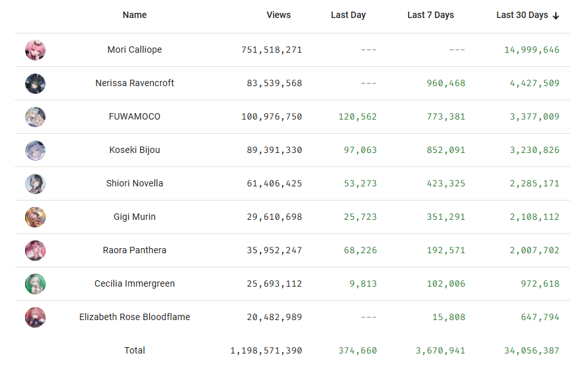Click the total last day 374,660
The image size is (588, 367).
pyautogui.click(x=357, y=351)
